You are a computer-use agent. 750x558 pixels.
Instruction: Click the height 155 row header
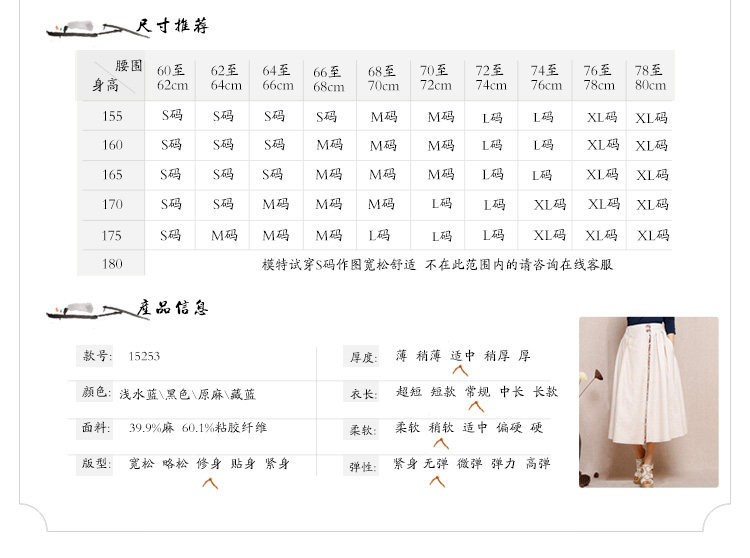click(x=112, y=116)
